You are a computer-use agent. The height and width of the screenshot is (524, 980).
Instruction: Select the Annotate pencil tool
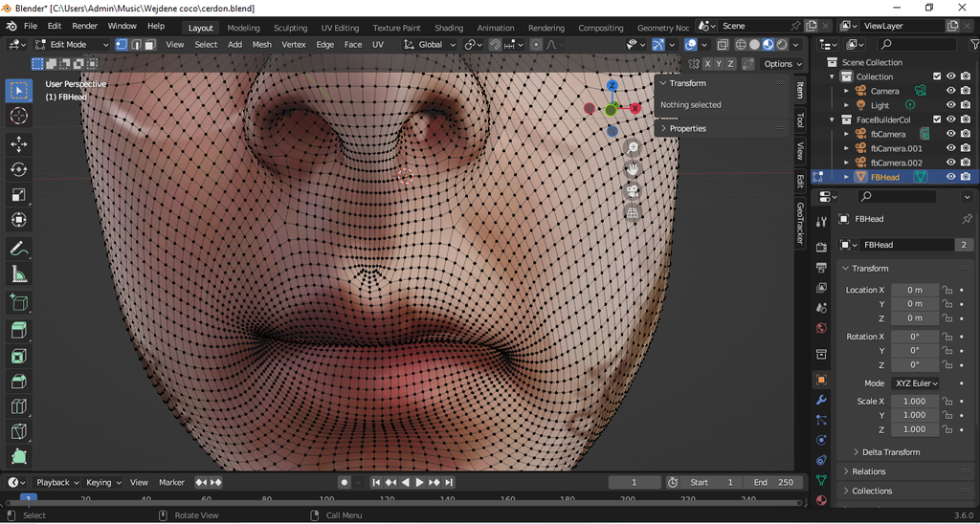(x=18, y=249)
